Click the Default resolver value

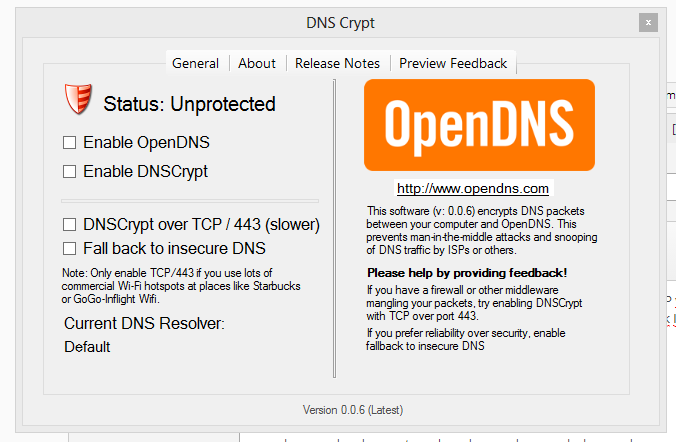coord(87,347)
